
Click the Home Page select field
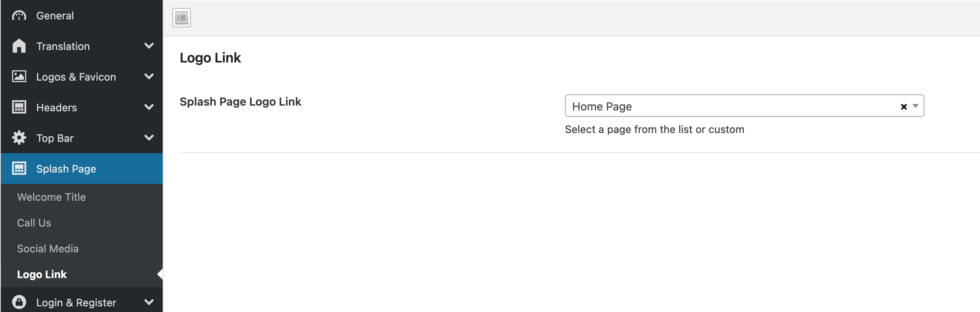(x=744, y=106)
